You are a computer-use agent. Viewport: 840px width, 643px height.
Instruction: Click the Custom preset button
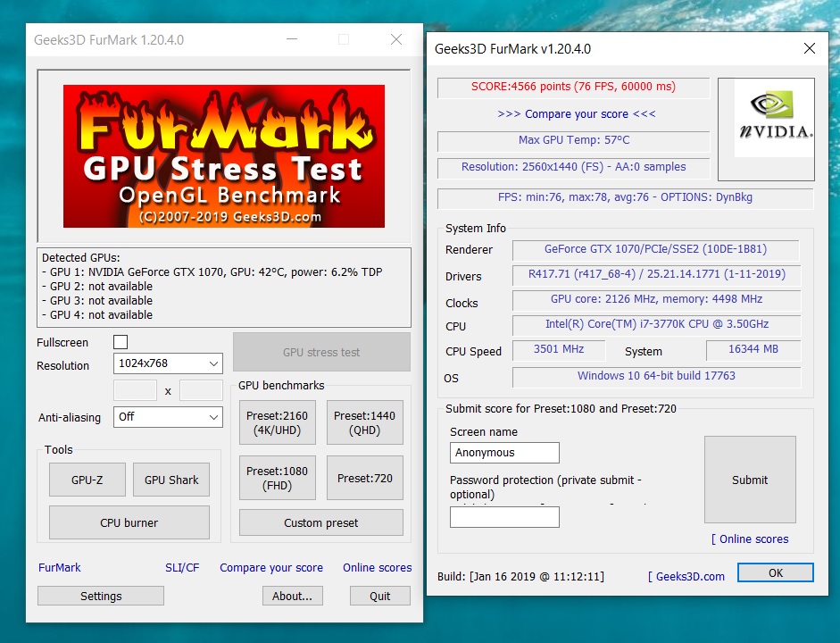point(320,522)
